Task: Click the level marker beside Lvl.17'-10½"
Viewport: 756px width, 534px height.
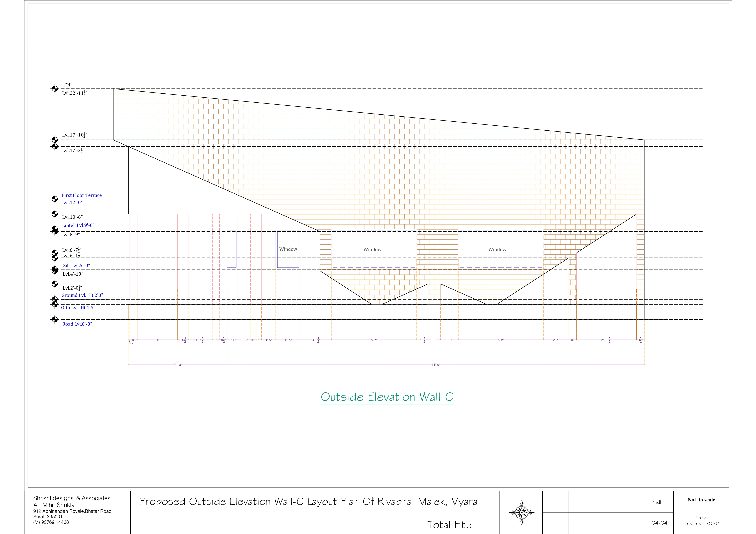Action: (x=55, y=140)
